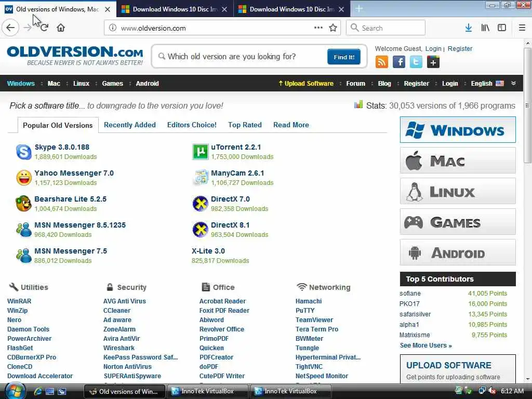The image size is (532, 399).
Task: Switch to the Recently Added tab
Action: pos(129,125)
